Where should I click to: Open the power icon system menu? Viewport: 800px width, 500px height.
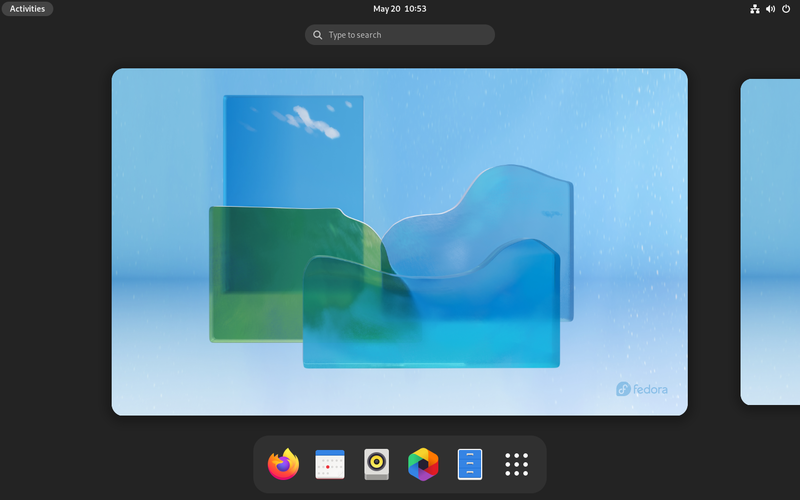(x=786, y=9)
